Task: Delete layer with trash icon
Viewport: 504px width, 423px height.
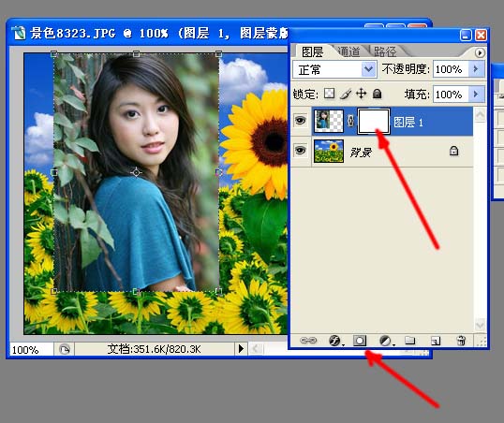Action: pyautogui.click(x=461, y=341)
